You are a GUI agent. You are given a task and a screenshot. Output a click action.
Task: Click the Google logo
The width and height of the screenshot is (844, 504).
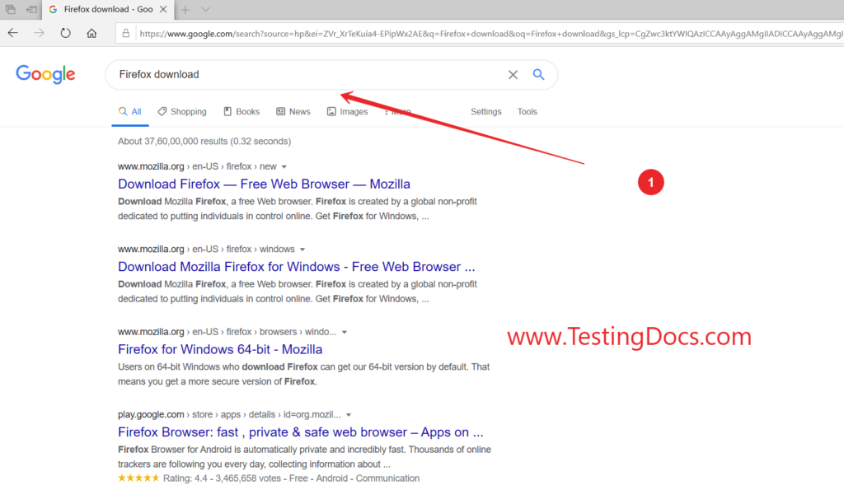coord(45,74)
